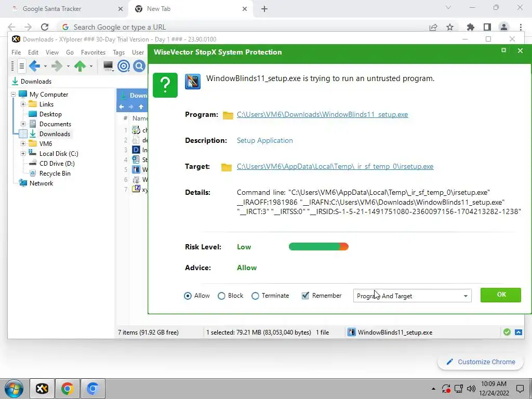Image resolution: width=532 pixels, height=399 pixels.
Task: Select Desktop in the folder tree
Action: (50, 114)
